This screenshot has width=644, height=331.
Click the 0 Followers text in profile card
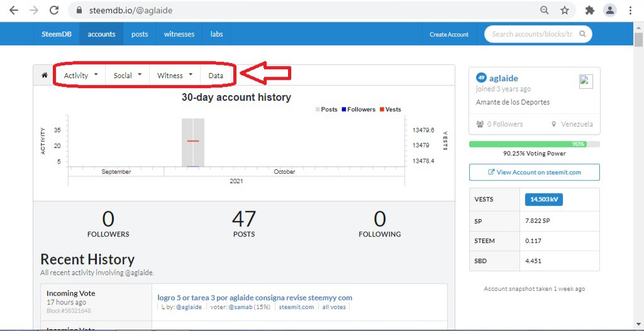[x=505, y=124]
